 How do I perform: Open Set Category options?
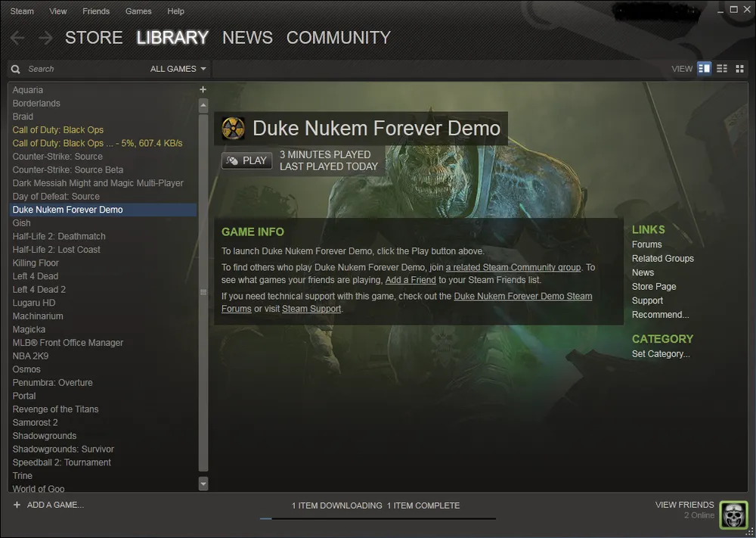(x=661, y=354)
